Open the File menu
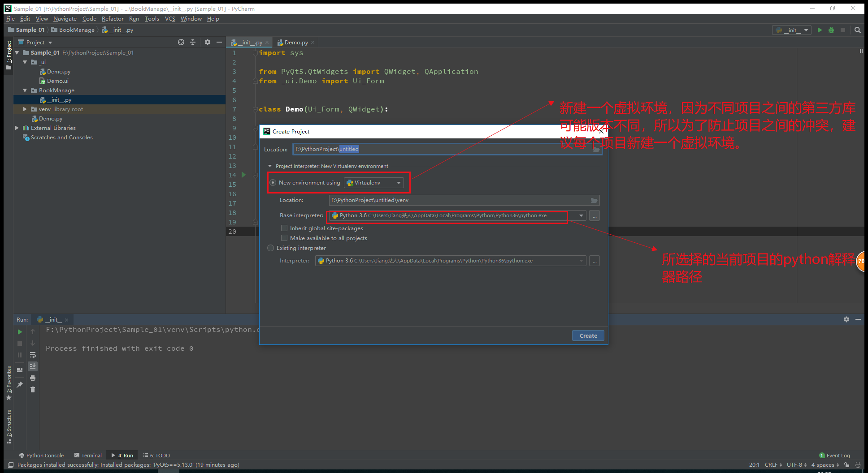This screenshot has height=473, width=868. tap(10, 19)
